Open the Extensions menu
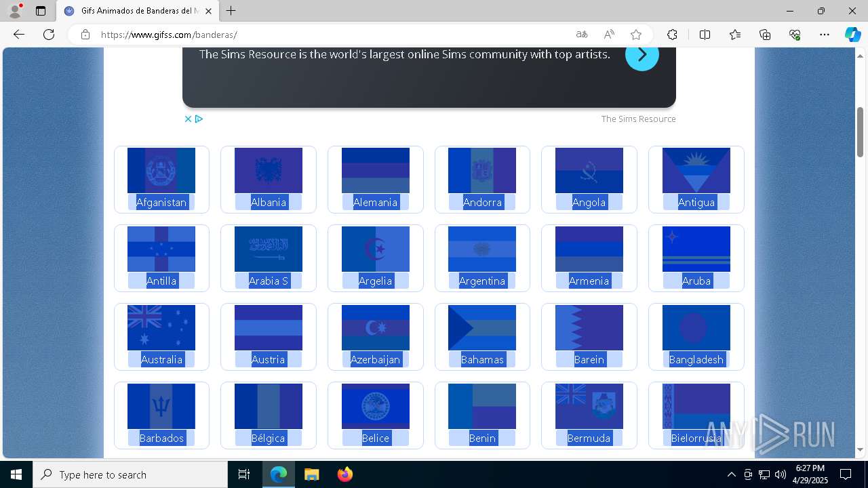This screenshot has width=868, height=488. 672,35
